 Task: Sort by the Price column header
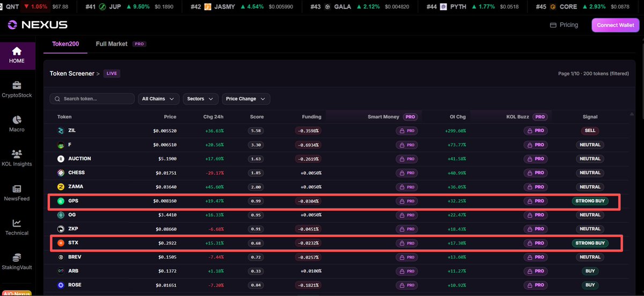(170, 117)
